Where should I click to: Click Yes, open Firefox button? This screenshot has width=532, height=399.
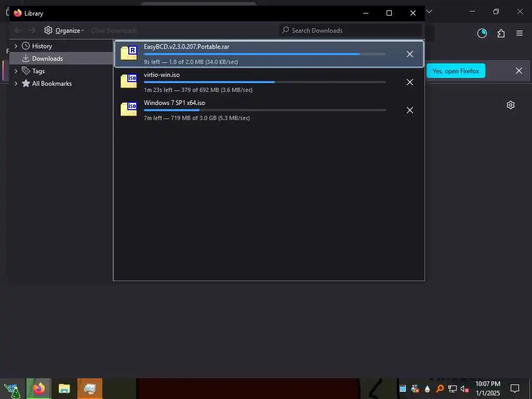[x=456, y=71]
